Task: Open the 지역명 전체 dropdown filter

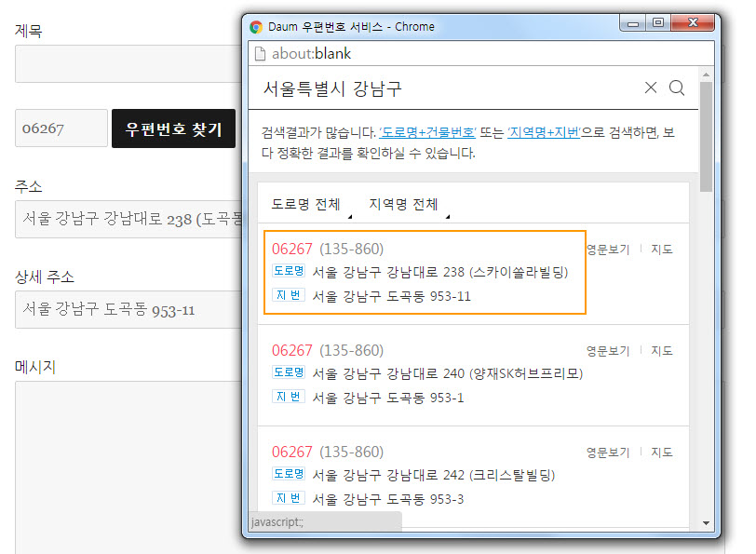Action: pyautogui.click(x=409, y=205)
